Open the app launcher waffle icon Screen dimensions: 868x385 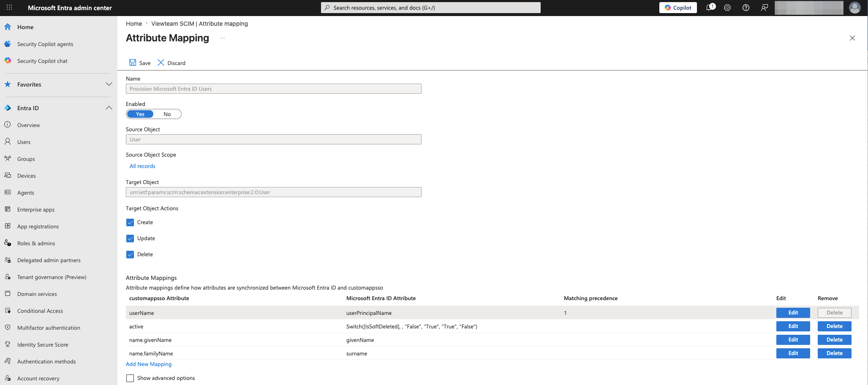(x=9, y=8)
